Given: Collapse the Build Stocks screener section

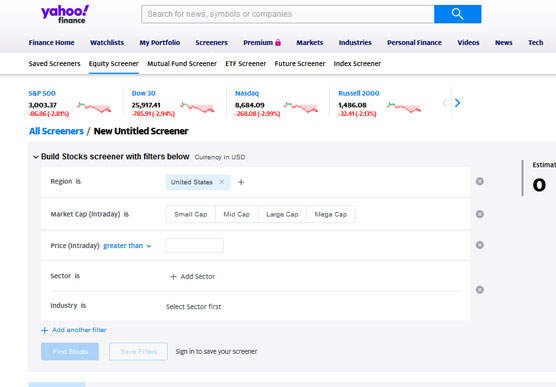Looking at the screenshot, I should [35, 157].
